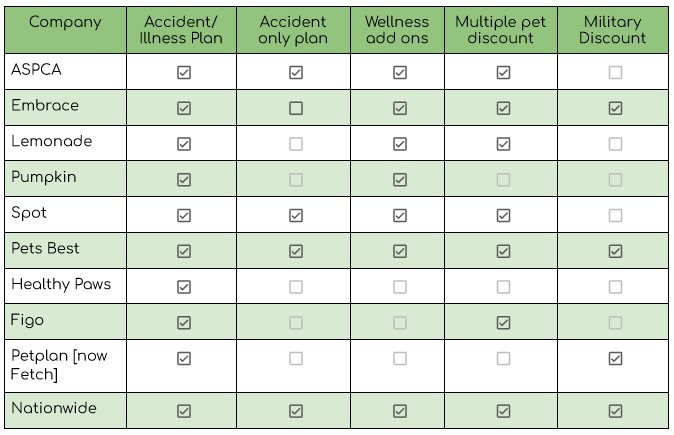
Task: Uncheck Nationwide Military Discount checkbox
Action: pyautogui.click(x=615, y=411)
